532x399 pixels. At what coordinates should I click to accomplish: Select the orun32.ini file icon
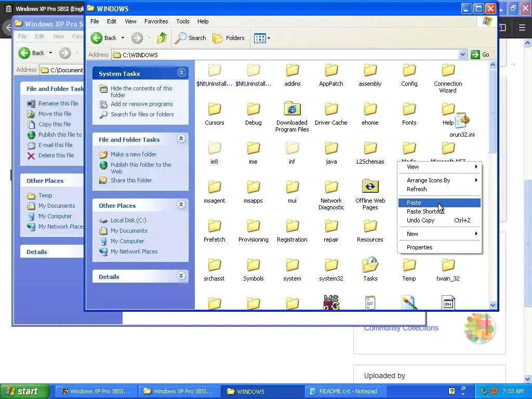(462, 121)
